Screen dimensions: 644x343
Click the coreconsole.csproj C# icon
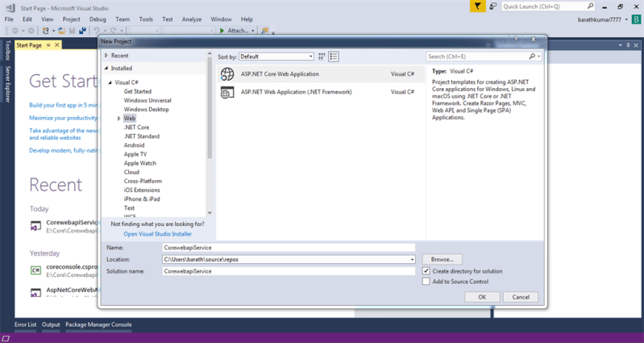point(35,270)
